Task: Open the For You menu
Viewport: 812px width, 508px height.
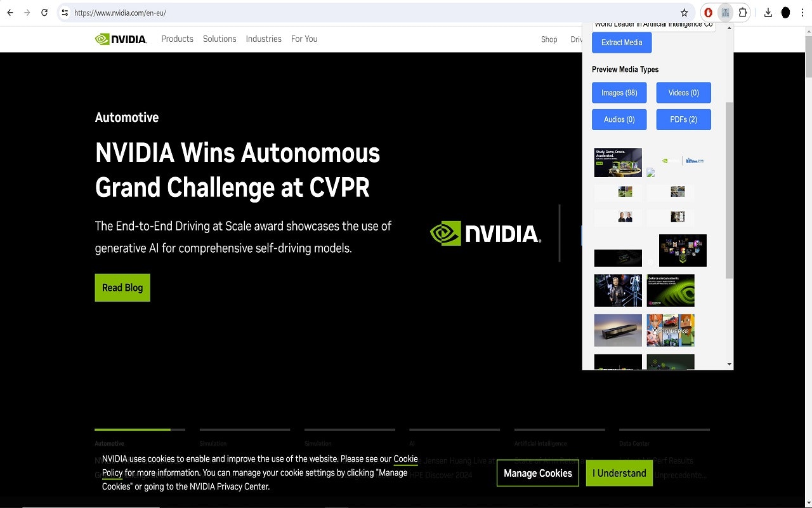Action: tap(304, 39)
